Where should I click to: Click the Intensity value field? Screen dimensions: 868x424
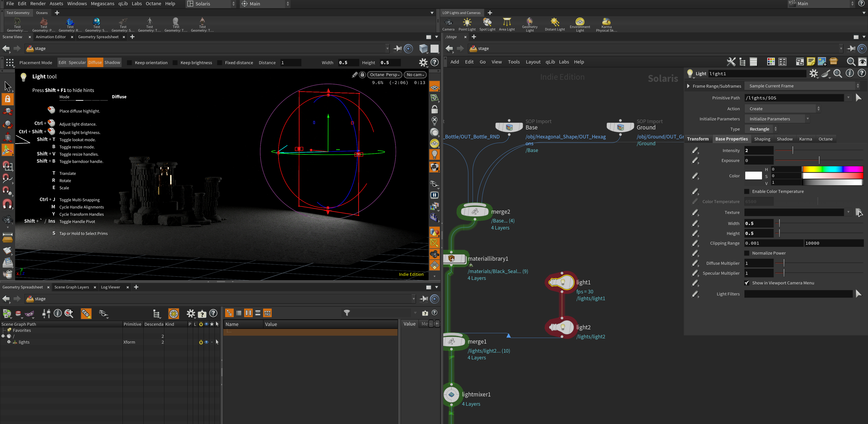click(x=759, y=150)
